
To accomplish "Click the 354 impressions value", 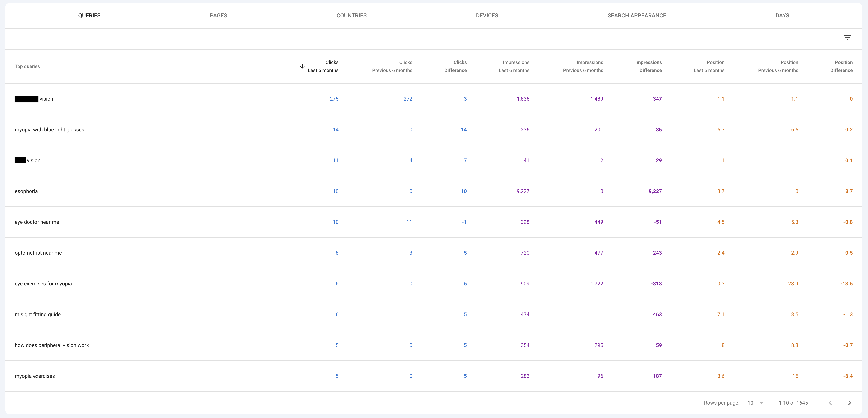I will (525, 345).
